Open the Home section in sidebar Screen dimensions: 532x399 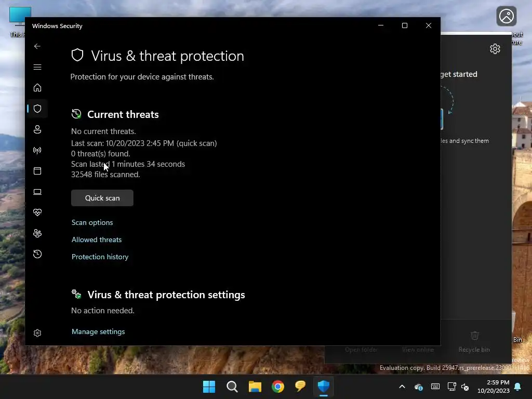37,88
